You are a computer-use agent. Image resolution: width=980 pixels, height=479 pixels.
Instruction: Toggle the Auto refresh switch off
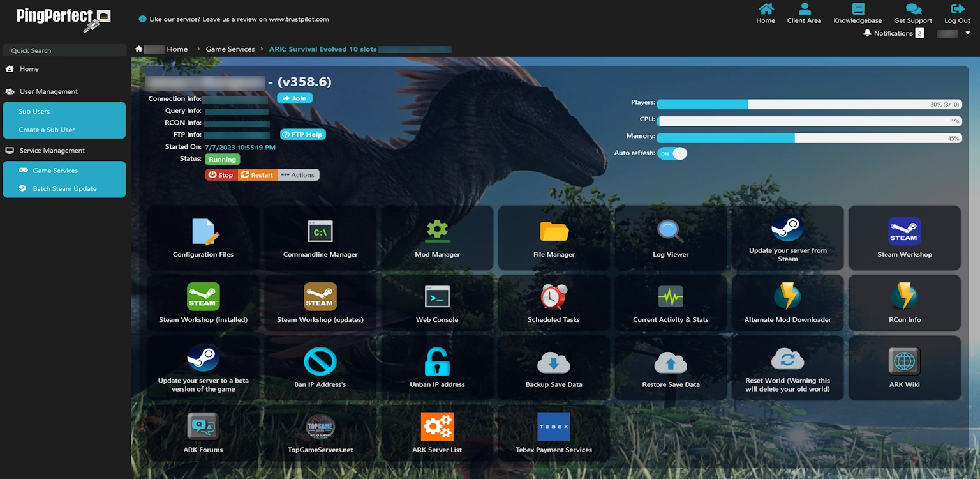coord(672,153)
